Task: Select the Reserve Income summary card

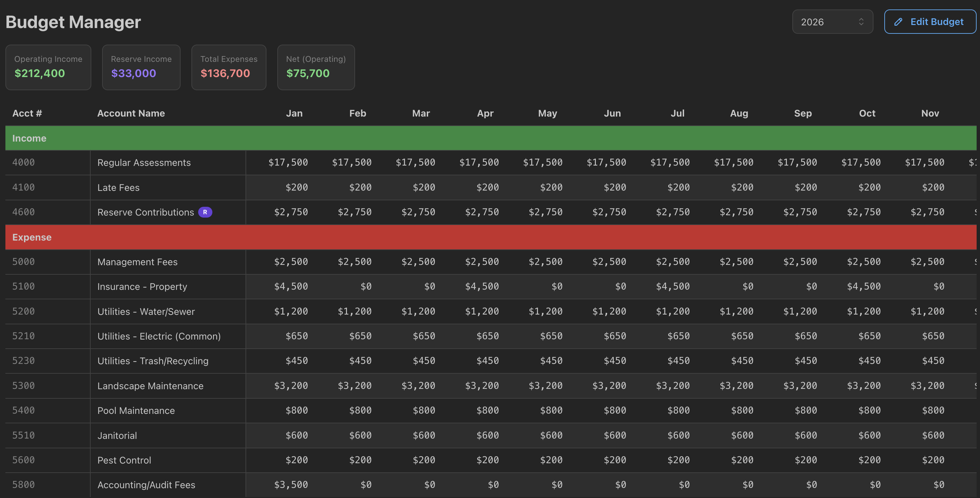Action: point(141,67)
